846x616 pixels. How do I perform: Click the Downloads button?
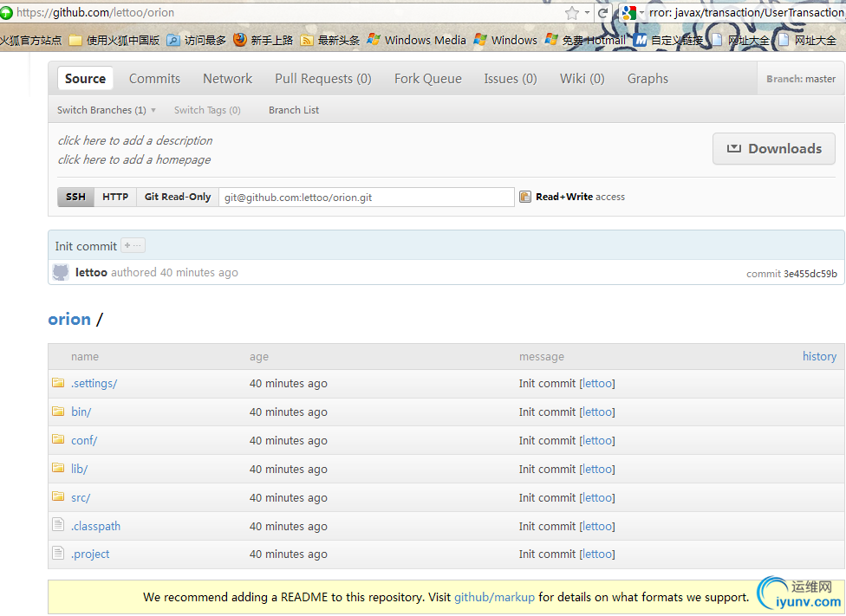[x=774, y=149]
